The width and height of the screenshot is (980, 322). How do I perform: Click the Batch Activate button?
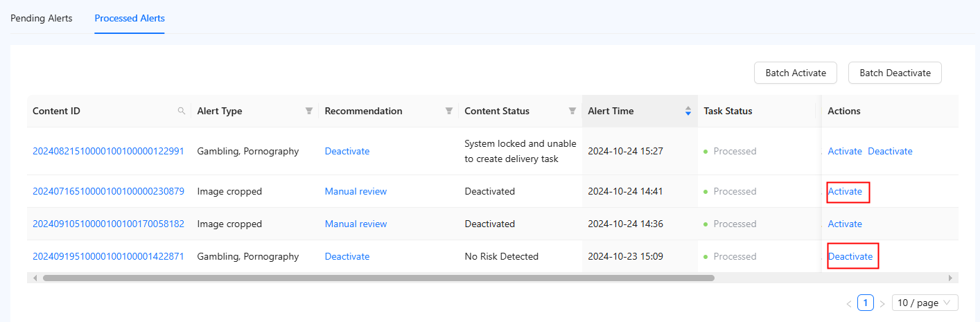pyautogui.click(x=796, y=73)
